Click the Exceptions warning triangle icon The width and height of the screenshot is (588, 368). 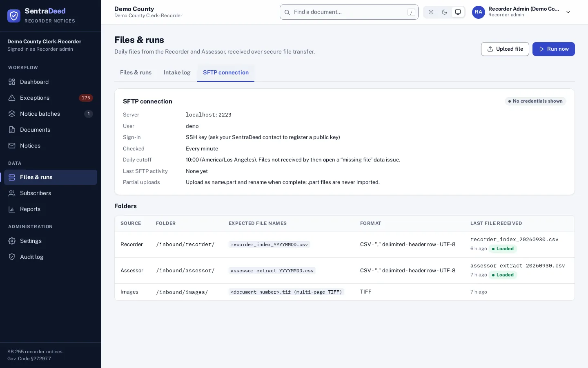pyautogui.click(x=12, y=98)
